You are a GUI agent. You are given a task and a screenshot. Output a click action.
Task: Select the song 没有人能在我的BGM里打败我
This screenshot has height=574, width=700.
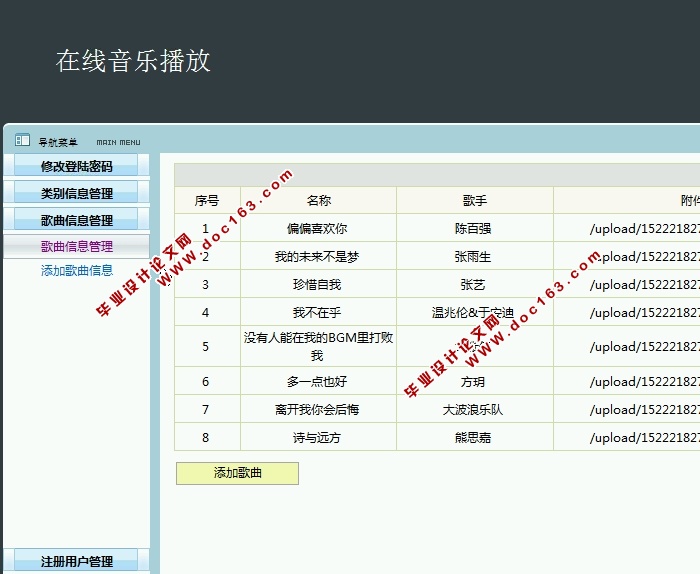[x=318, y=346]
